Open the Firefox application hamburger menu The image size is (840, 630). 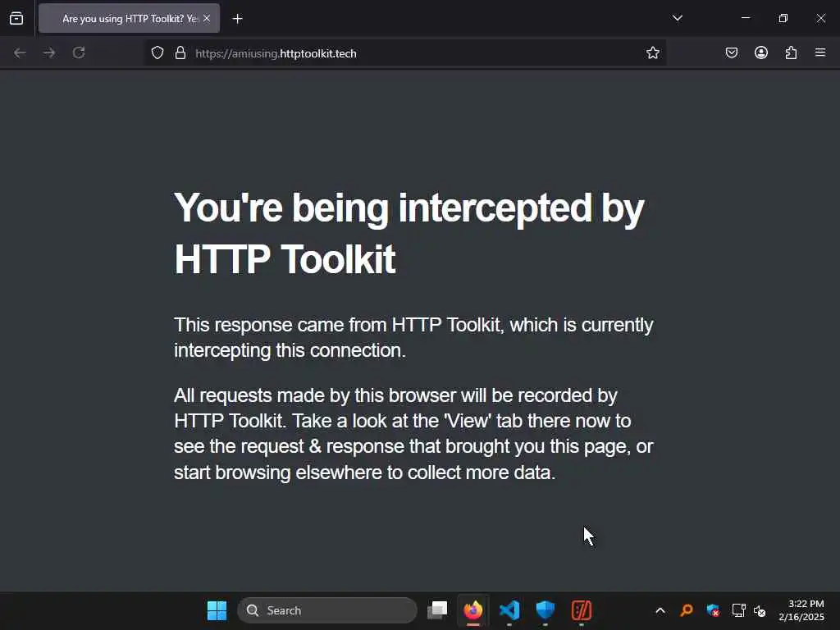820,52
